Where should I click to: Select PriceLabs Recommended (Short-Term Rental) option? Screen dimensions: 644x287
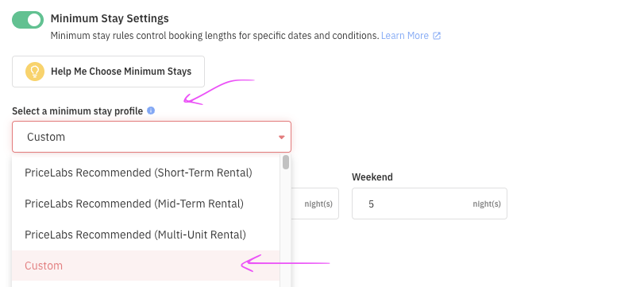click(138, 173)
